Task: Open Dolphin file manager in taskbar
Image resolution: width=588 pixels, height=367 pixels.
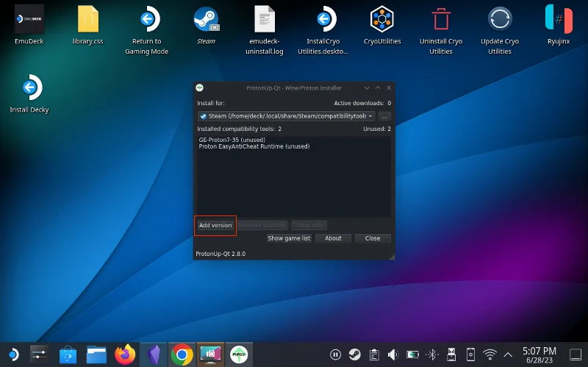Action: click(x=96, y=354)
